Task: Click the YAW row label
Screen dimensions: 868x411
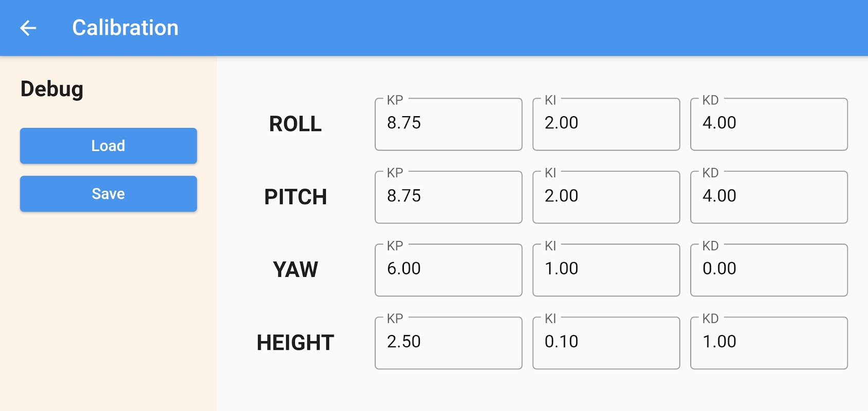Action: click(295, 270)
